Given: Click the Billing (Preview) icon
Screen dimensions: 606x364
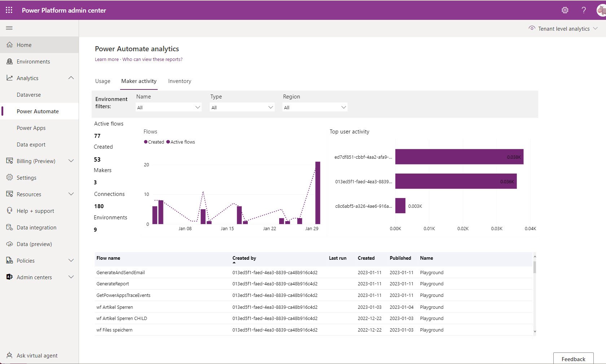Looking at the screenshot, I should click(10, 161).
